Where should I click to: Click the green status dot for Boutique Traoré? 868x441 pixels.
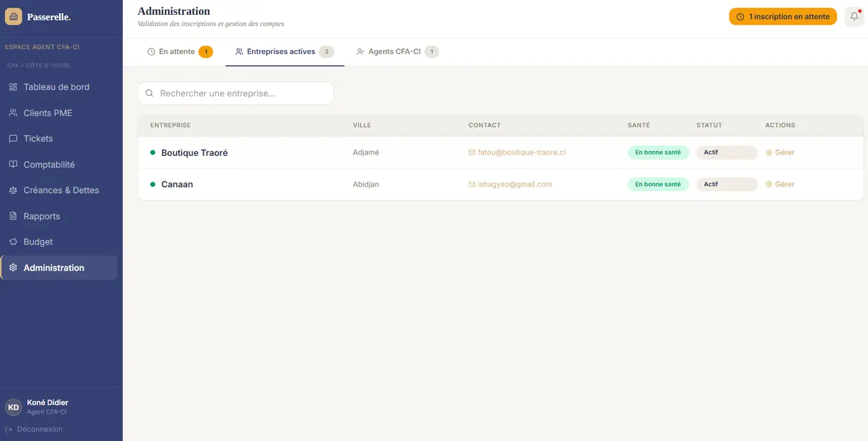coord(153,153)
